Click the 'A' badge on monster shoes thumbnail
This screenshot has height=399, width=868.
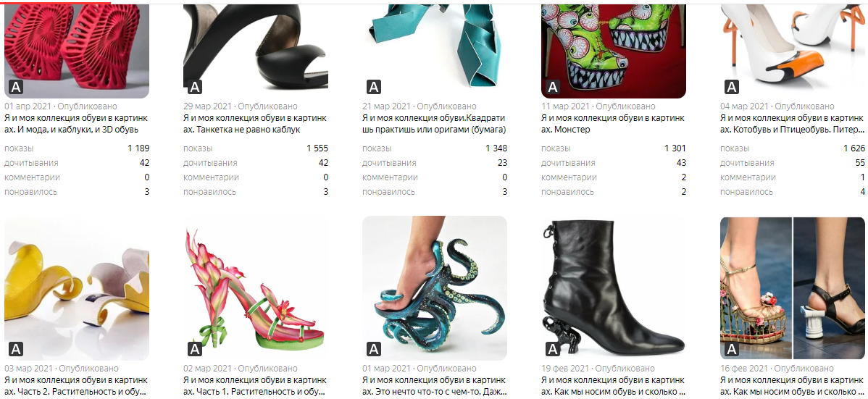click(553, 87)
